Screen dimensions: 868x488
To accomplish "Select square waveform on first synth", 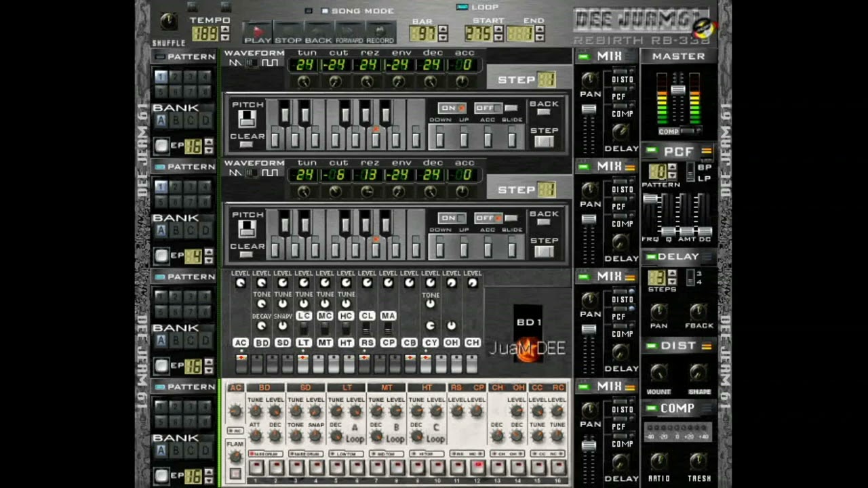I will point(271,63).
